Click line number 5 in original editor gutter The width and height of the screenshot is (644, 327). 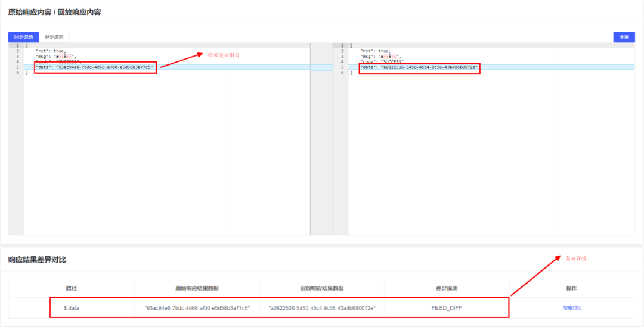(x=17, y=67)
